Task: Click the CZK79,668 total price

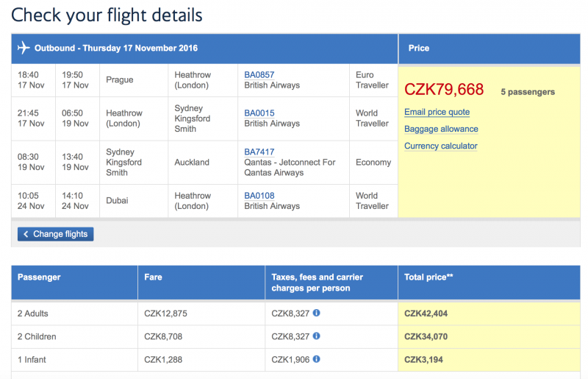Action: pyautogui.click(x=444, y=90)
